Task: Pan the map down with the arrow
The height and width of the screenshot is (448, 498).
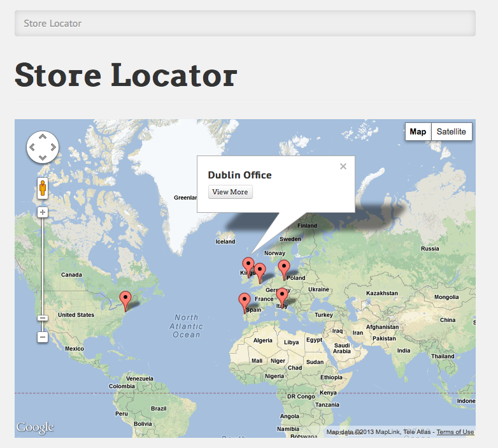Action: coord(43,157)
